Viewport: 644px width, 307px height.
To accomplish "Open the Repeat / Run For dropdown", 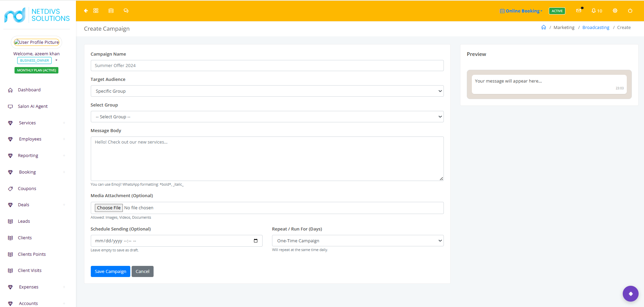I will (x=358, y=241).
